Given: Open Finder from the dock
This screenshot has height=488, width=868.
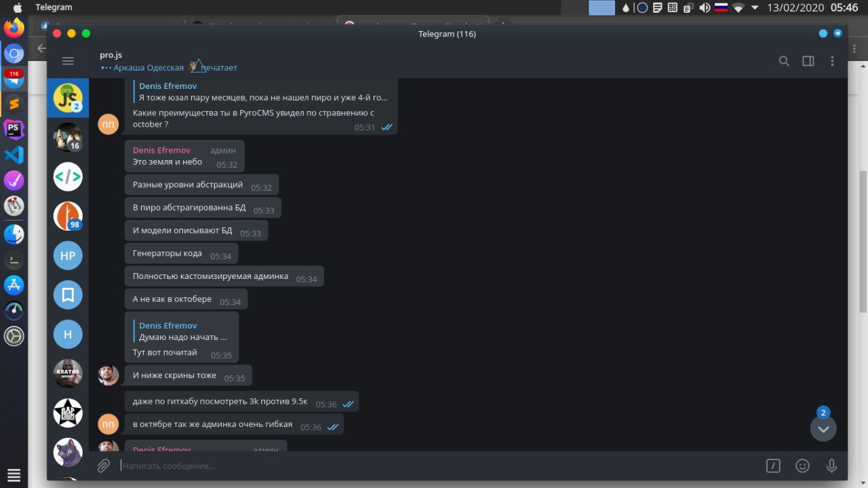Looking at the screenshot, I should pos(14,234).
